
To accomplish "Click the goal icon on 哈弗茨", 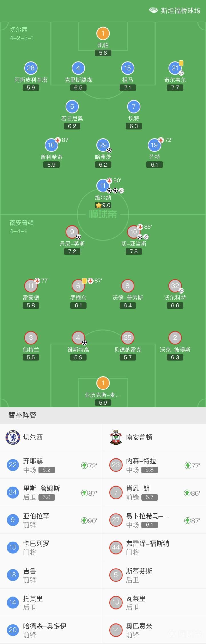I will (x=108, y=149).
